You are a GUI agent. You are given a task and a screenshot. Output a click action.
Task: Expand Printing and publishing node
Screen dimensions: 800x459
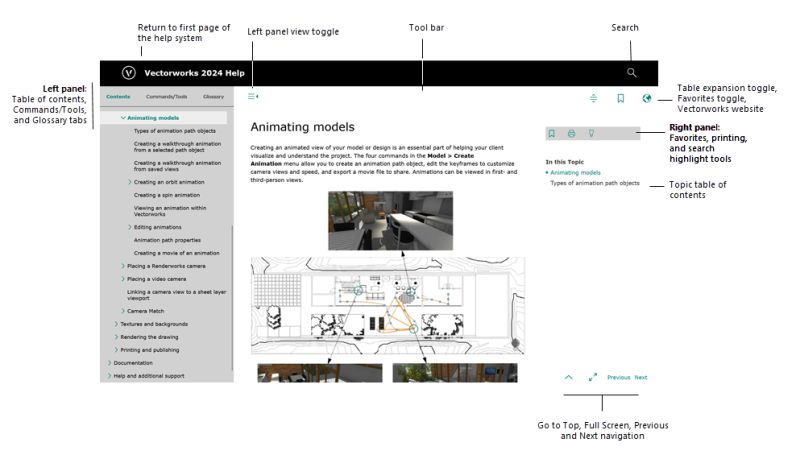point(116,350)
